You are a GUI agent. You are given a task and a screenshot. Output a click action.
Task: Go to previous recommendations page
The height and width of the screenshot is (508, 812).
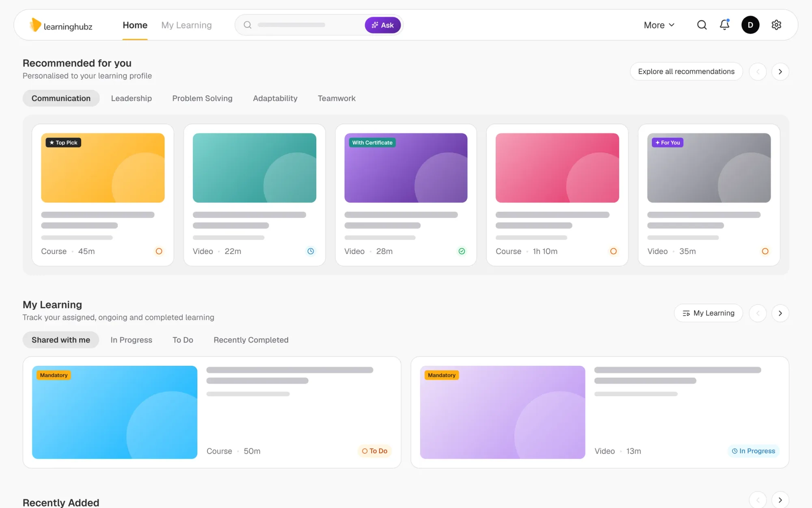coord(758,72)
